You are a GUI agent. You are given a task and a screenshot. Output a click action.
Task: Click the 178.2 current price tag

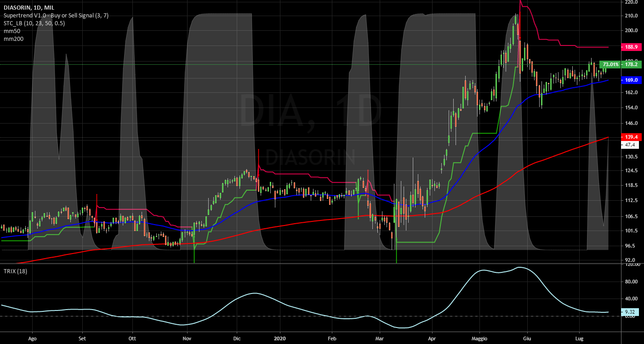pos(631,64)
